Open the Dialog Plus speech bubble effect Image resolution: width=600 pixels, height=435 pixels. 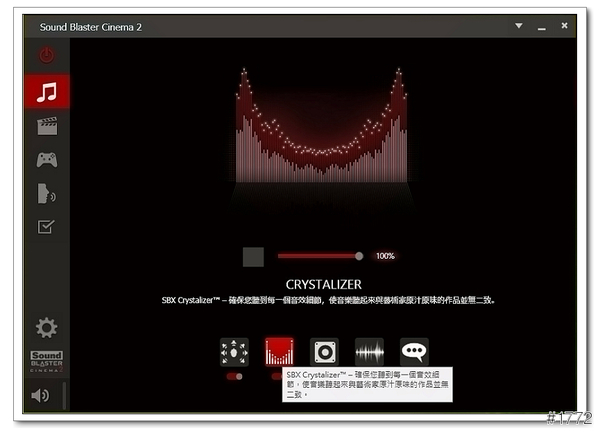[414, 352]
